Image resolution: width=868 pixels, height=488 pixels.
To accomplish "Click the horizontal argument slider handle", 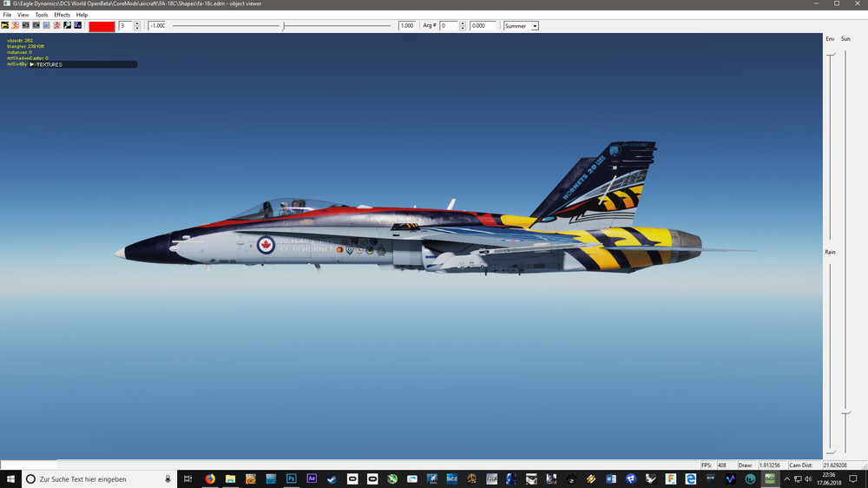I will tap(284, 26).
